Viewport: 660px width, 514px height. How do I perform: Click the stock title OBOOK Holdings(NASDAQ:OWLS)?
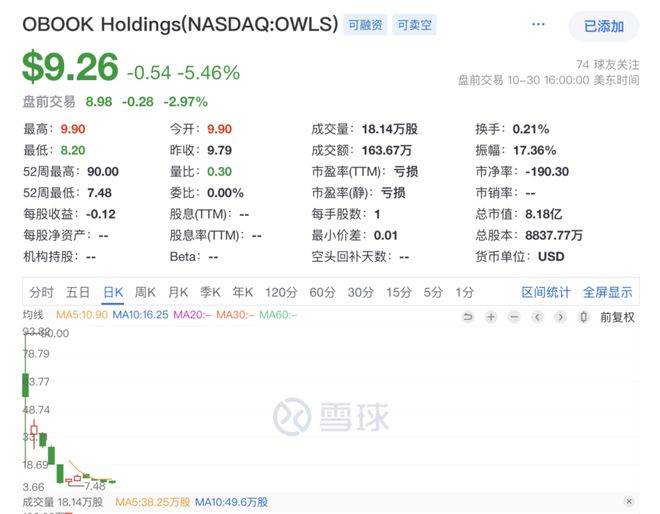[x=181, y=24]
